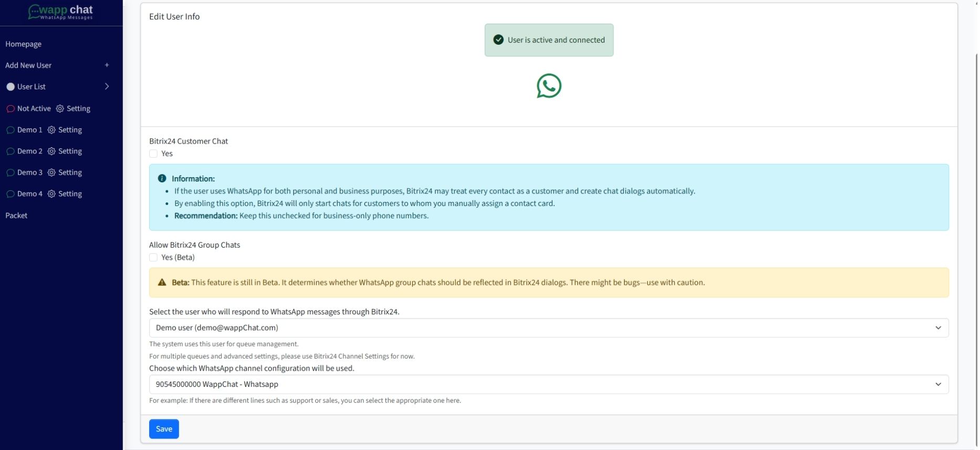The height and width of the screenshot is (450, 980).
Task: Click the Beta warning message text
Action: click(439, 282)
